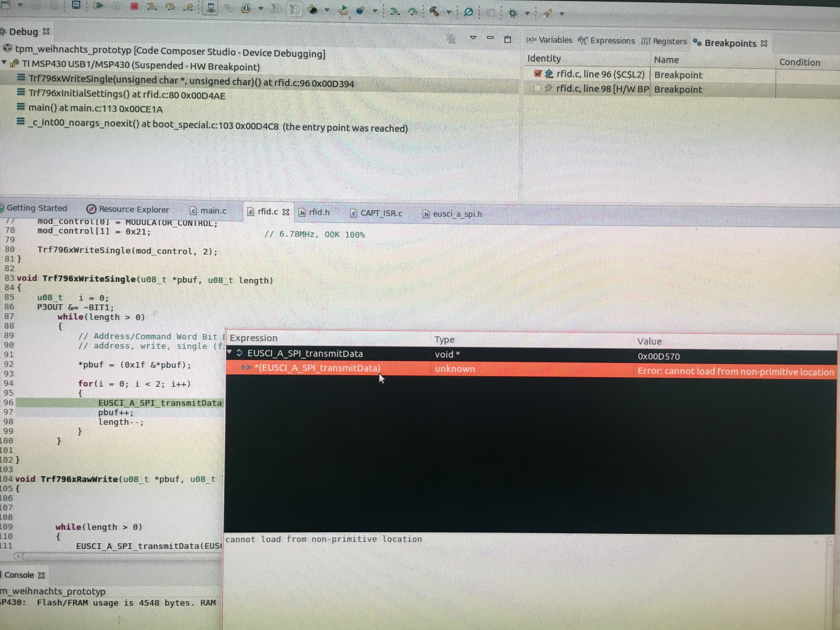Click the editor horizontal scrollbar

pyautogui.click(x=114, y=557)
